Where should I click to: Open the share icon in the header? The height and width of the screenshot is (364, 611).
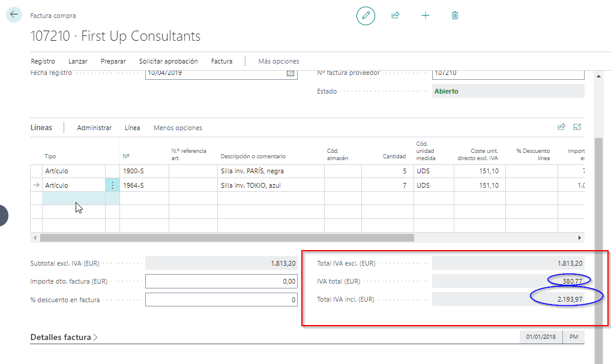(395, 16)
